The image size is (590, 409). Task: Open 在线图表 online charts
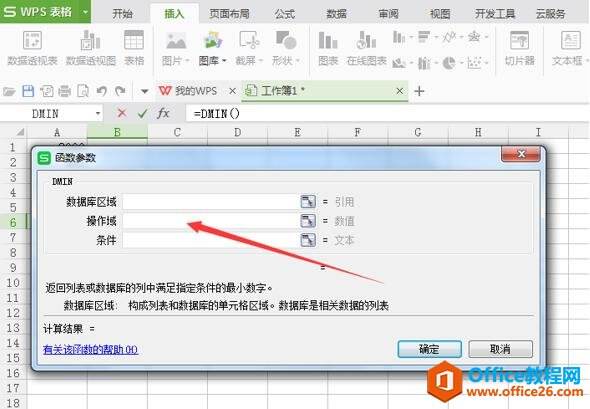pyautogui.click(x=366, y=48)
